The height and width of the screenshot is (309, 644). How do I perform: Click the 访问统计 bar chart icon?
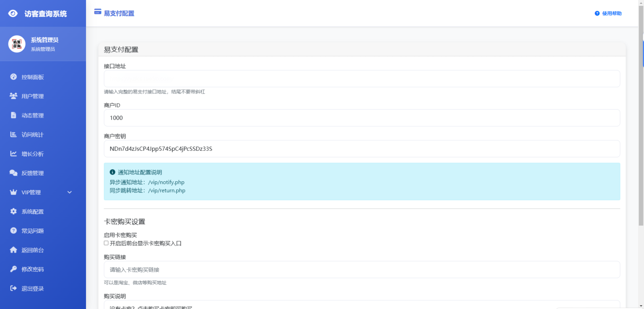tap(13, 135)
